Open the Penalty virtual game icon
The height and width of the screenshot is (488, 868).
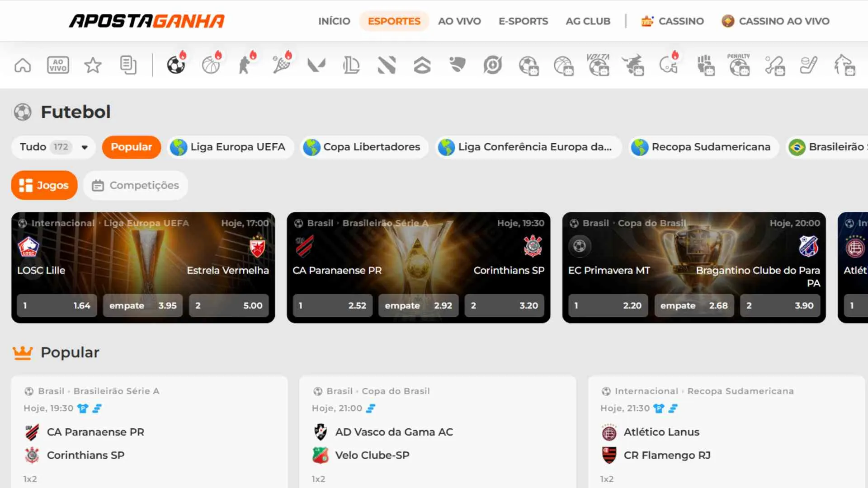740,65
